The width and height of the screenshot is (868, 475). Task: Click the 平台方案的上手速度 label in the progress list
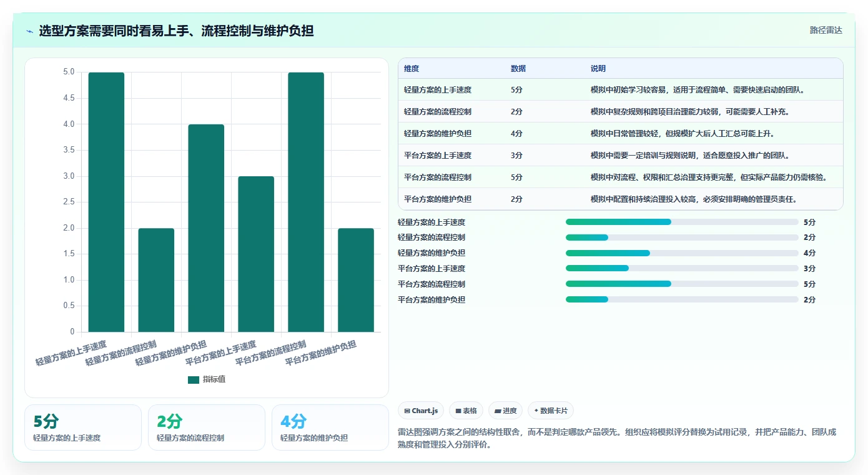(432, 269)
